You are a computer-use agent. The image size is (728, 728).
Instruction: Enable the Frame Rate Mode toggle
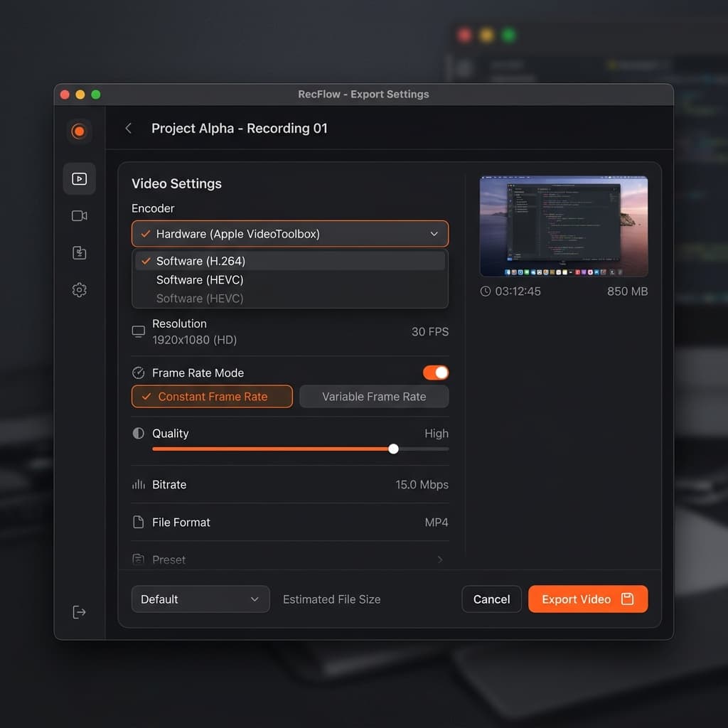click(x=434, y=372)
